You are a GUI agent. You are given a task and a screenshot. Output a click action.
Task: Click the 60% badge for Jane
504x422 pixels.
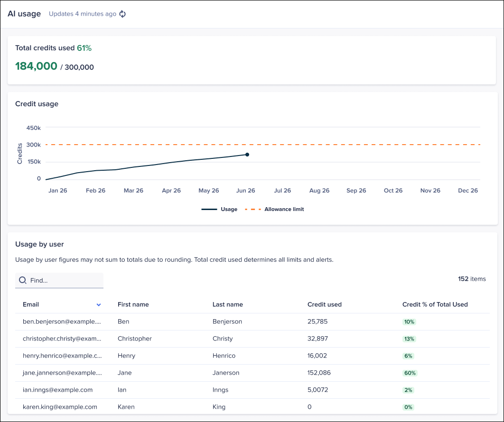410,373
